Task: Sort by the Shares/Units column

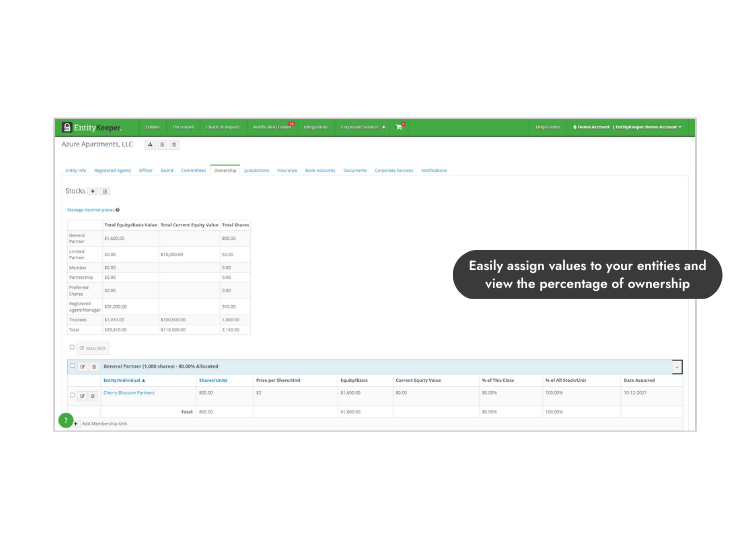Action: (x=213, y=380)
